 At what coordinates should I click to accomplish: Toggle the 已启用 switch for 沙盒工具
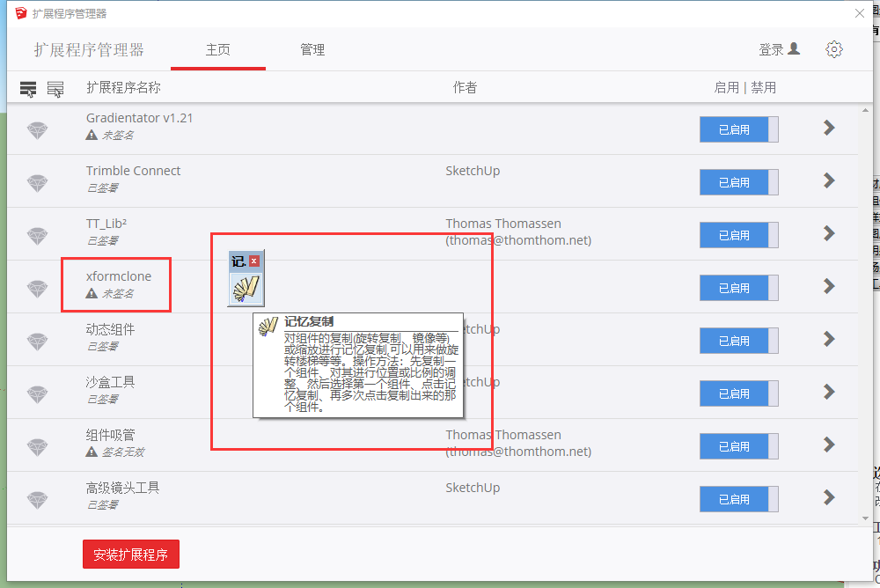(738, 393)
